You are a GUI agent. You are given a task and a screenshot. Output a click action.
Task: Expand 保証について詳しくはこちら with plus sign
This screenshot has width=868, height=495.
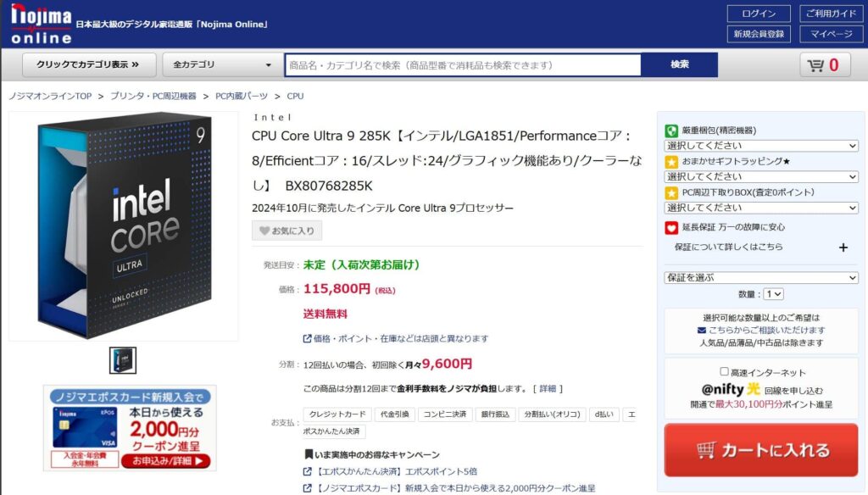(843, 247)
